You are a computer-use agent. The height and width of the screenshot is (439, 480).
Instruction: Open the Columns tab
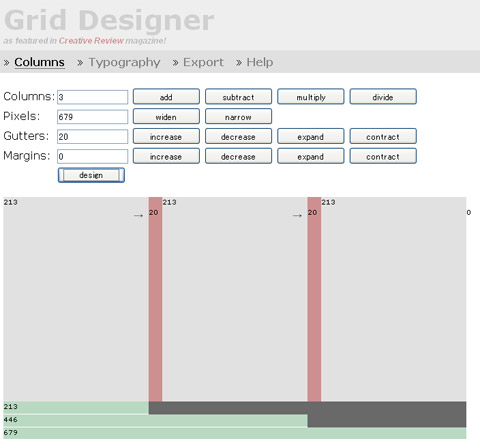point(39,62)
